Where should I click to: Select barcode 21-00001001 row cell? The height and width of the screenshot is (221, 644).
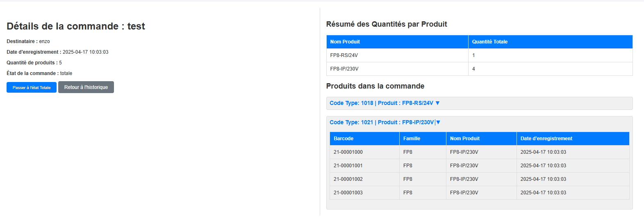pyautogui.click(x=348, y=166)
